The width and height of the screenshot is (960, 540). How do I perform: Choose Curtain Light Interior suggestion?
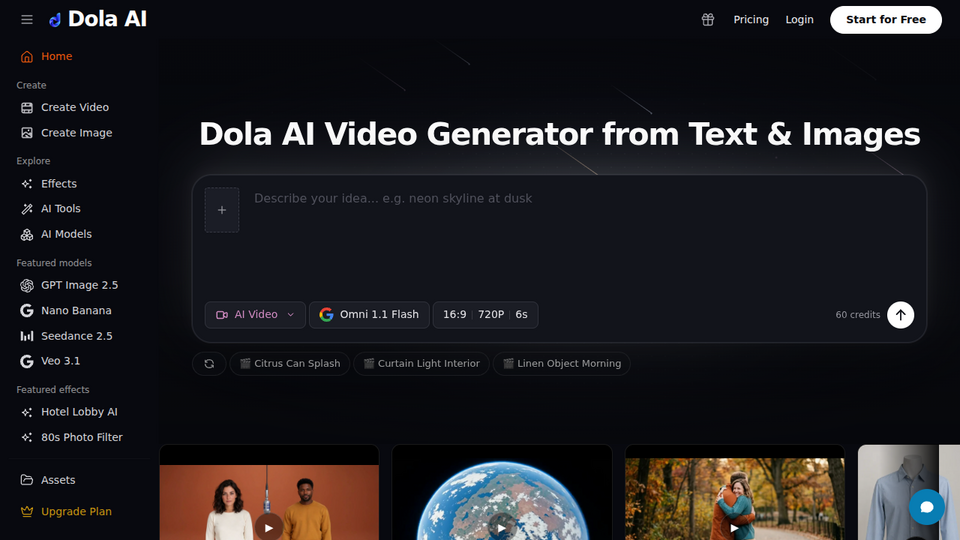pos(421,364)
